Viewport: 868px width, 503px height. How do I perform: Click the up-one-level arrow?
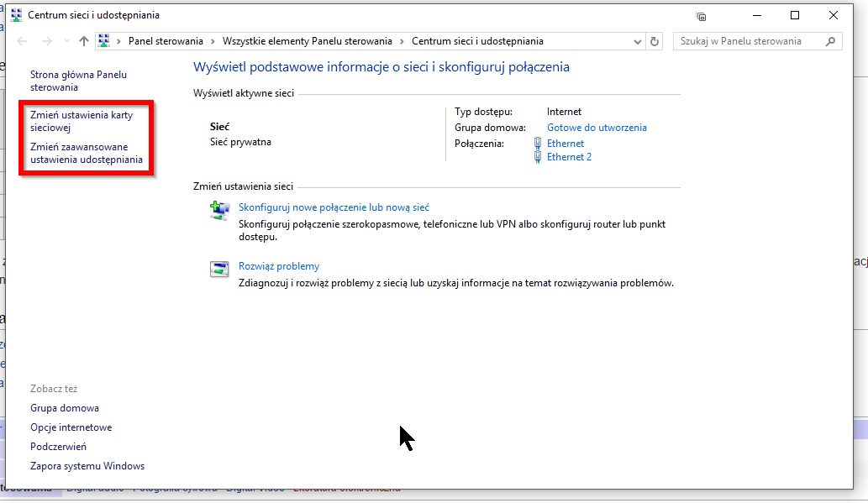pos(83,41)
